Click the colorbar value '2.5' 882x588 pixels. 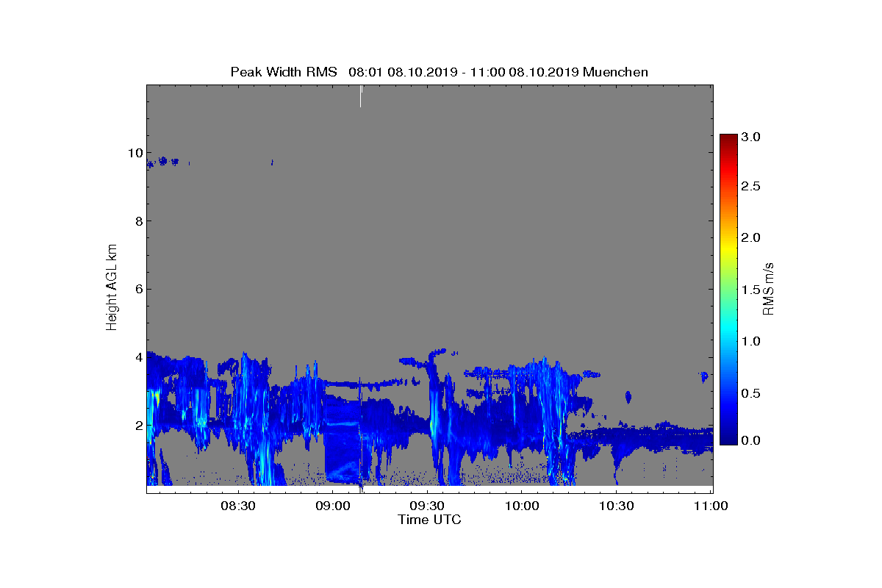(750, 187)
